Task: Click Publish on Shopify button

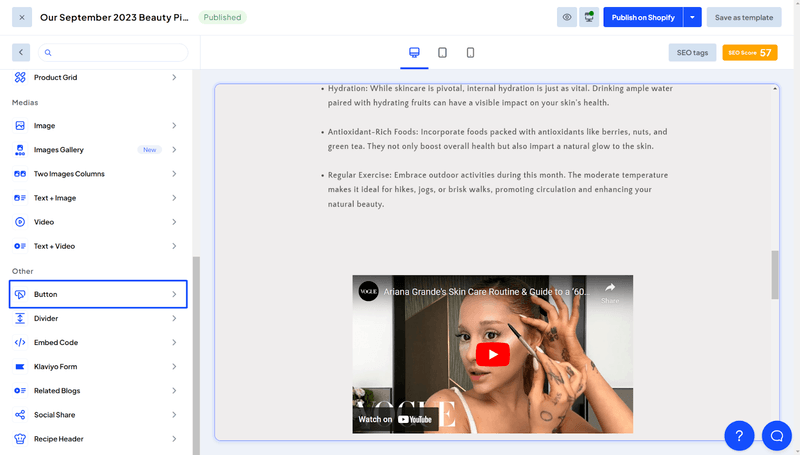Action: point(643,17)
